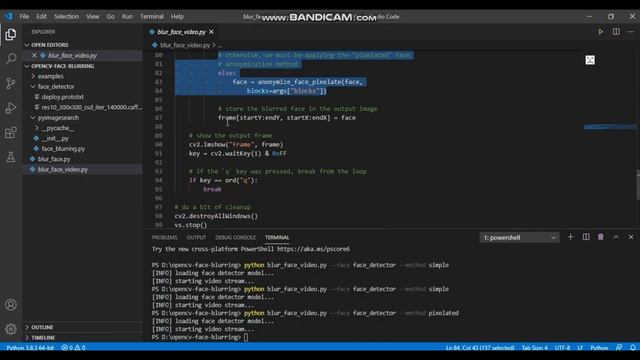
Task: Click the editor minimap highlight
Action: [610, 127]
